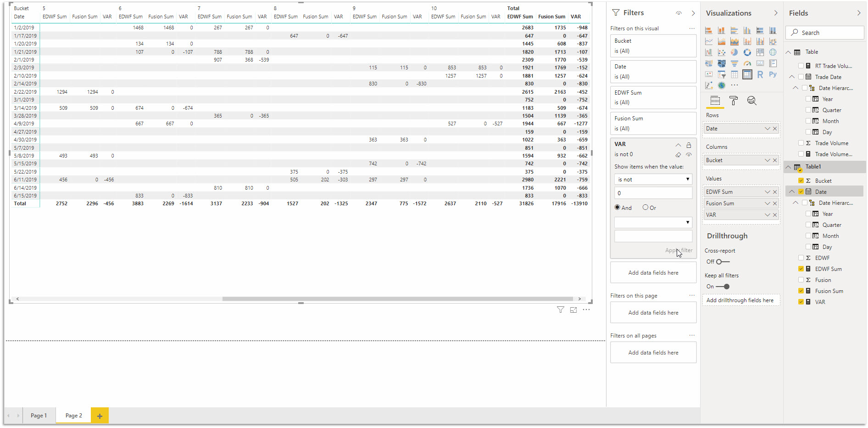Collapse the Visualizations pane
868x428 pixels.
coord(776,13)
